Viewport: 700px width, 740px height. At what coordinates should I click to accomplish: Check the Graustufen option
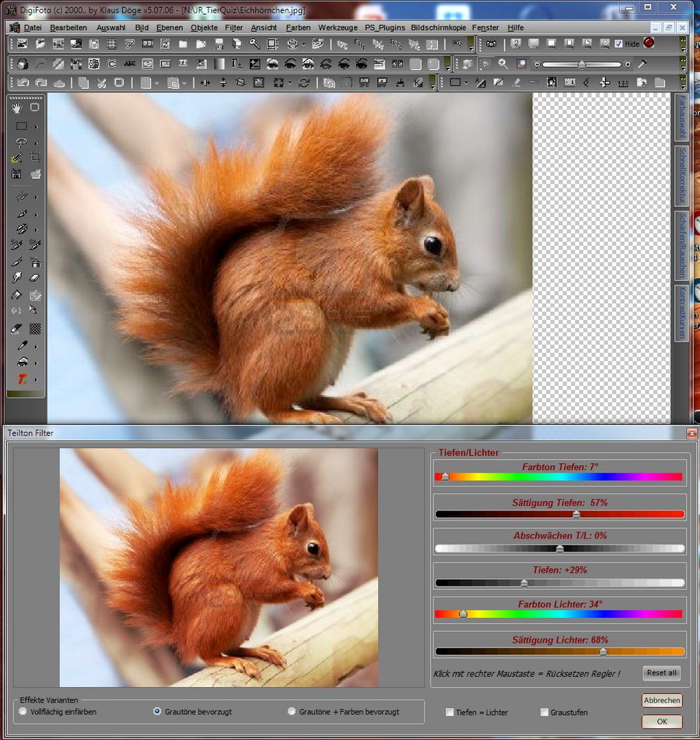[544, 712]
